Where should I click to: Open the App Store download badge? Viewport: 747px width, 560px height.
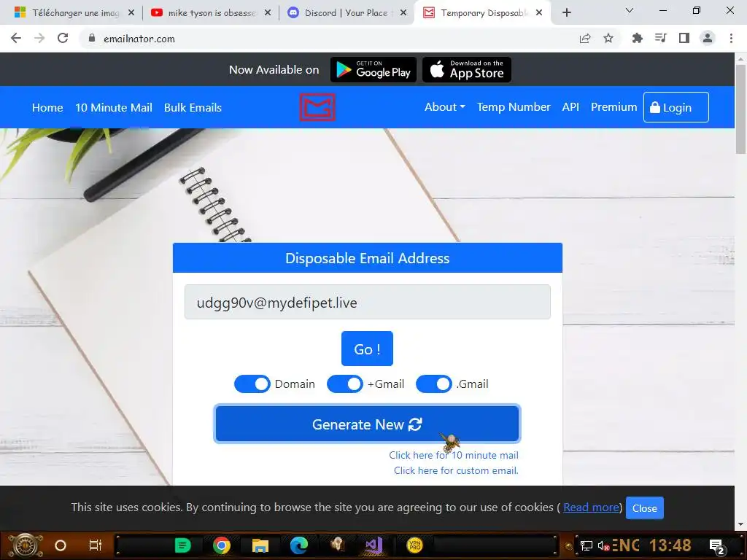467,70
